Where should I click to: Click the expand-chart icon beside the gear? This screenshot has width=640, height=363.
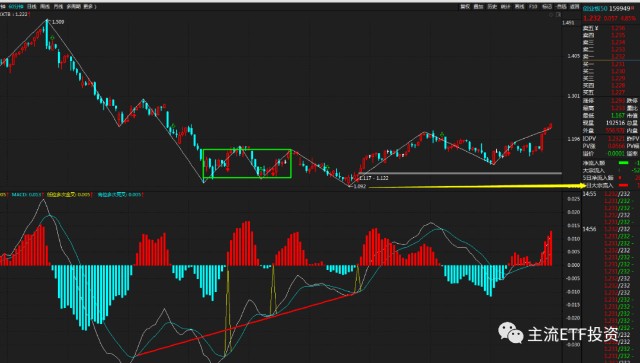558,15
